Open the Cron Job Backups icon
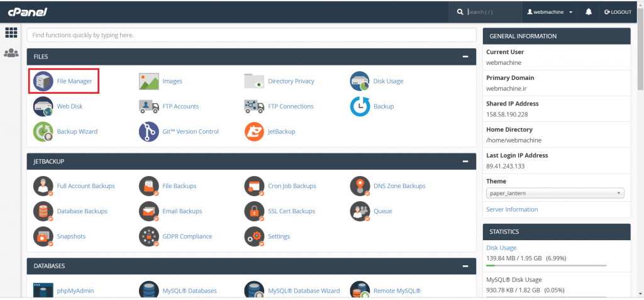The height and width of the screenshot is (300, 644). (x=254, y=186)
